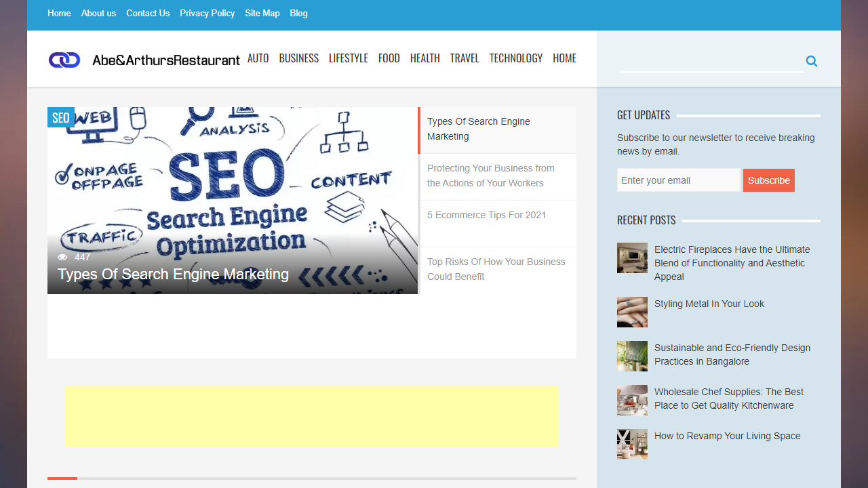
Task: Open the AUTO menu category
Action: tap(258, 58)
